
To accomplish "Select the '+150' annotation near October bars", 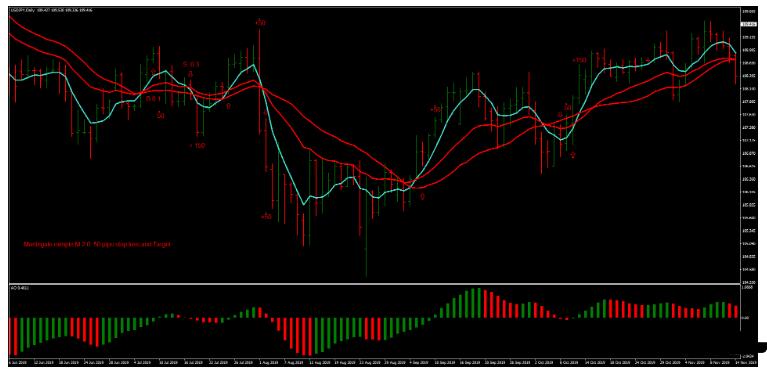I will coord(579,60).
